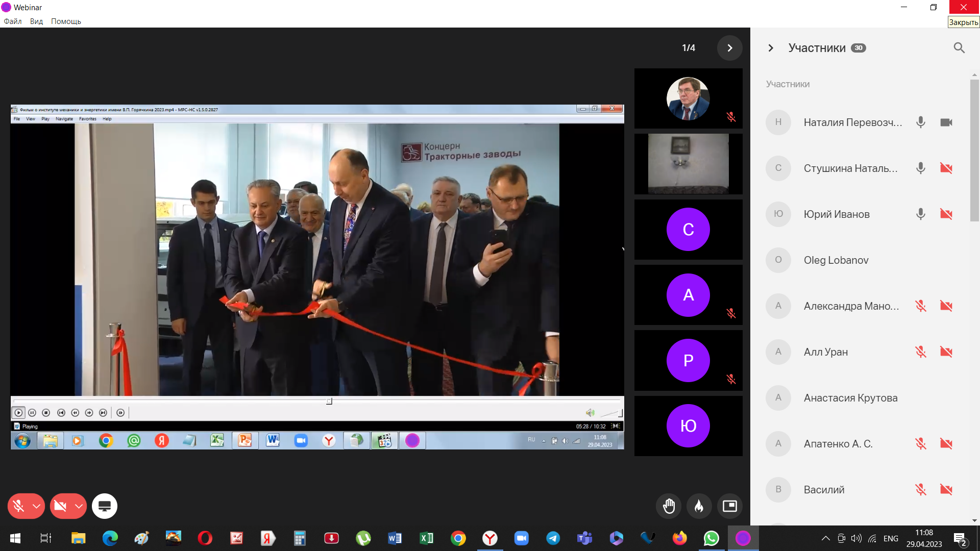This screenshot has height=551, width=980.
Task: Click the seek bar handle in shared player
Action: tap(329, 402)
